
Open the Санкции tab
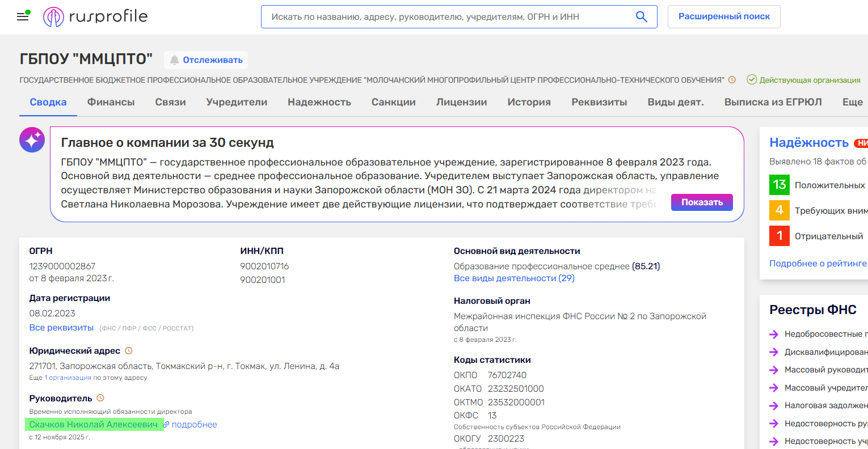[x=393, y=102]
